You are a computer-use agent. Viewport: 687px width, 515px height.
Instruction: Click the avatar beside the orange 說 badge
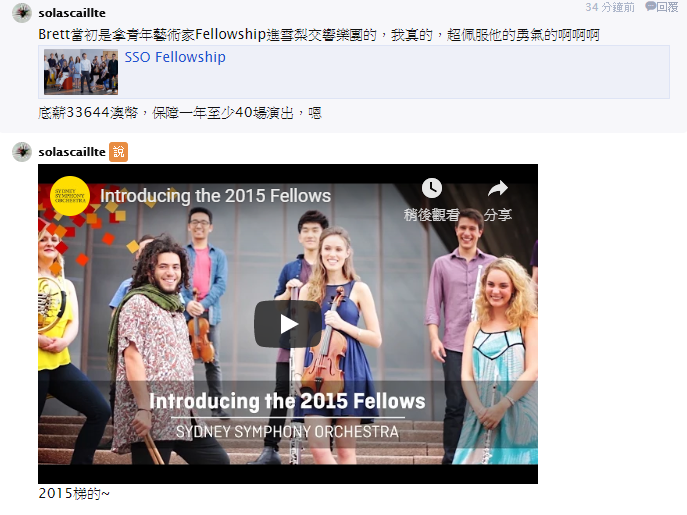click(22, 152)
